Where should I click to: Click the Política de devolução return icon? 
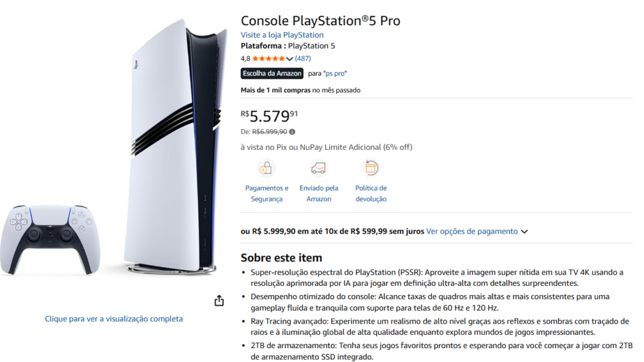pos(371,168)
